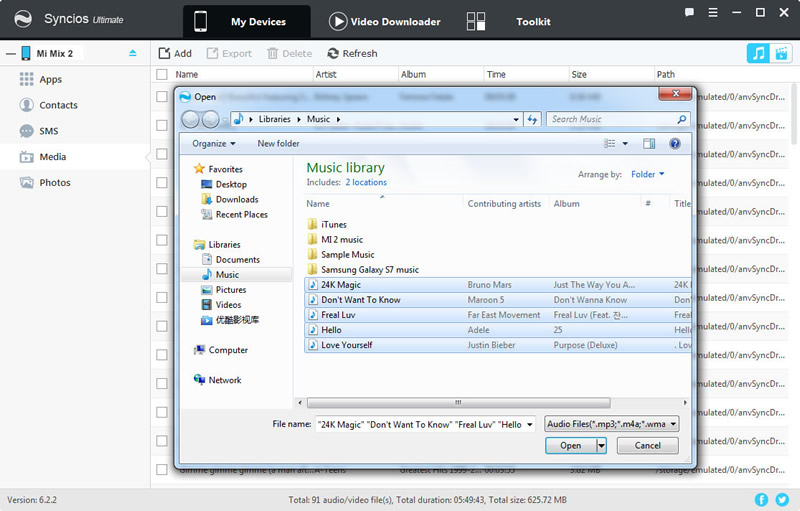The image size is (800, 511).
Task: Click the Export toolbar button
Action: click(x=229, y=54)
